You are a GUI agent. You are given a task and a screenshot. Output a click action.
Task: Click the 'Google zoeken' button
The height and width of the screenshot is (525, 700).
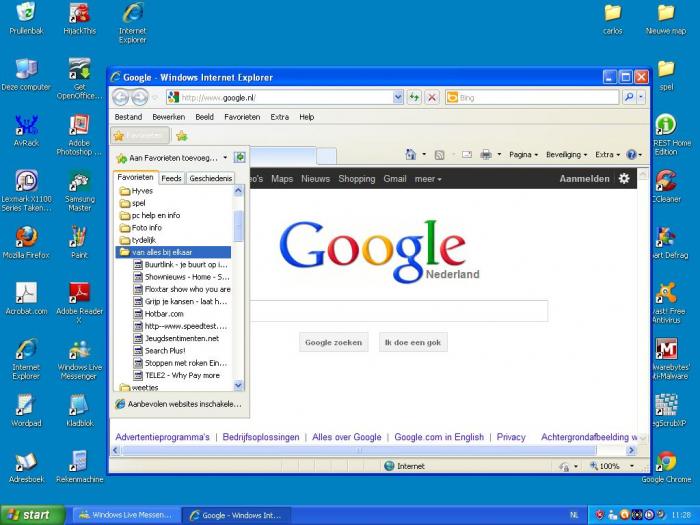point(333,342)
